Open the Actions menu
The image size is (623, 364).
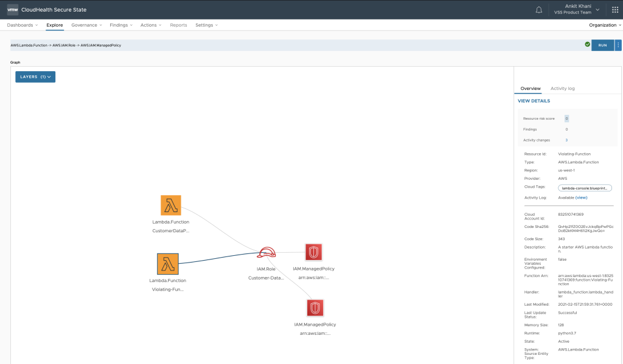coord(151,25)
